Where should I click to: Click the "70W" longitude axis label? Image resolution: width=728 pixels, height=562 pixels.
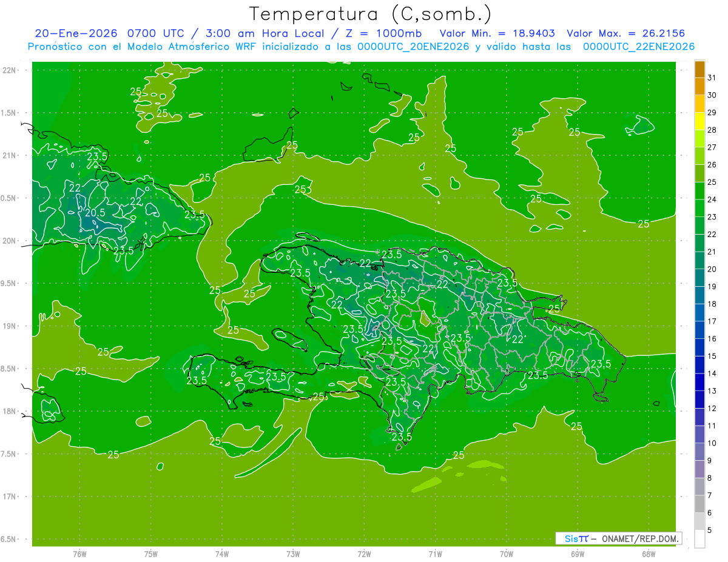[x=506, y=554]
